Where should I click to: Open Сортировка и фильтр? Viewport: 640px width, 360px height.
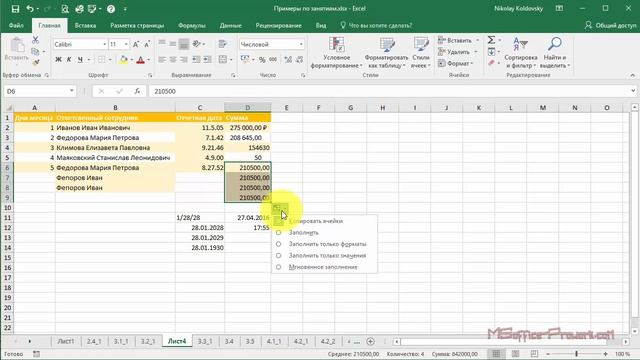click(520, 52)
